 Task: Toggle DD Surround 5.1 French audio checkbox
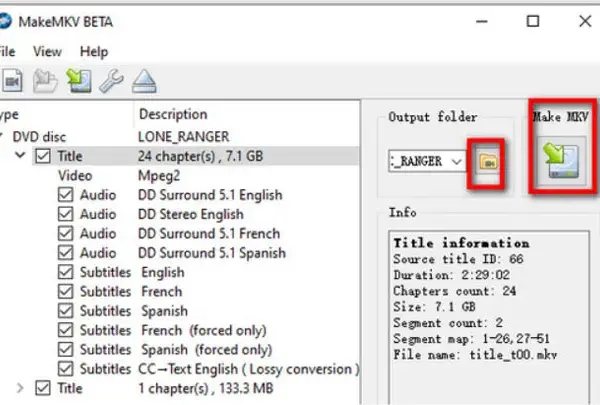click(65, 233)
